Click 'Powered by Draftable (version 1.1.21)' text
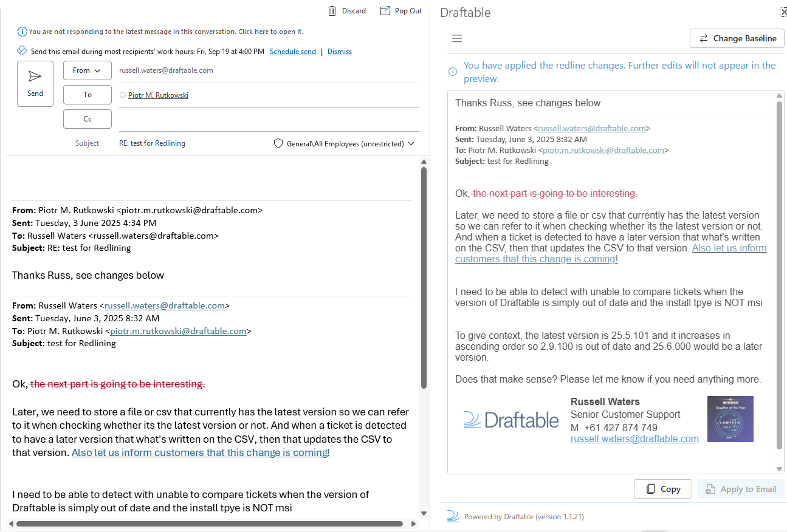 (524, 517)
